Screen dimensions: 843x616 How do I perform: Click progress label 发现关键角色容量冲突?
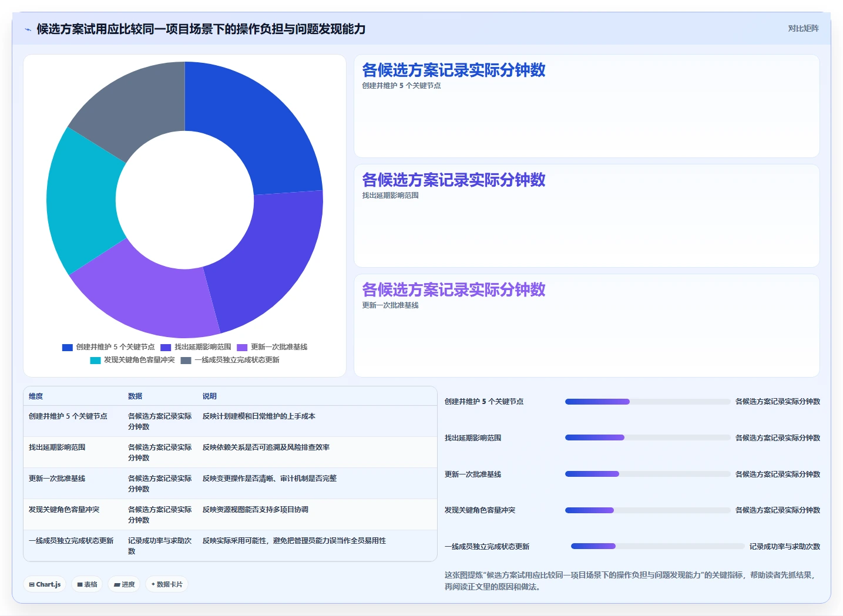click(480, 510)
